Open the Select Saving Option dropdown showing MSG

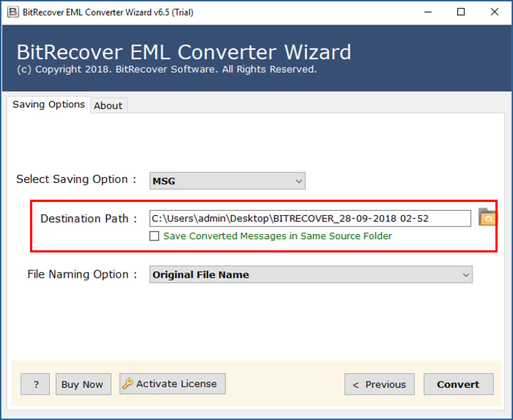227,181
